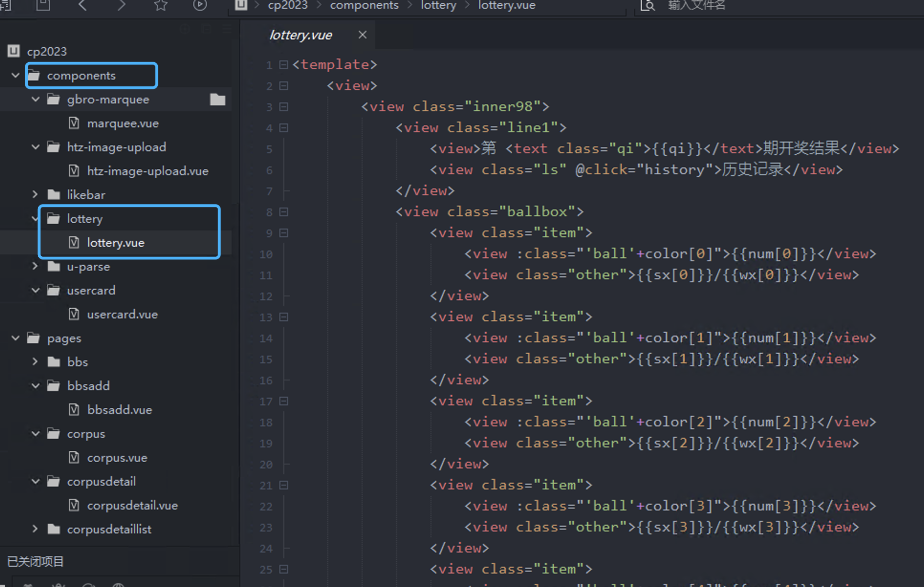Click the components folder icon
924x587 pixels.
point(33,75)
